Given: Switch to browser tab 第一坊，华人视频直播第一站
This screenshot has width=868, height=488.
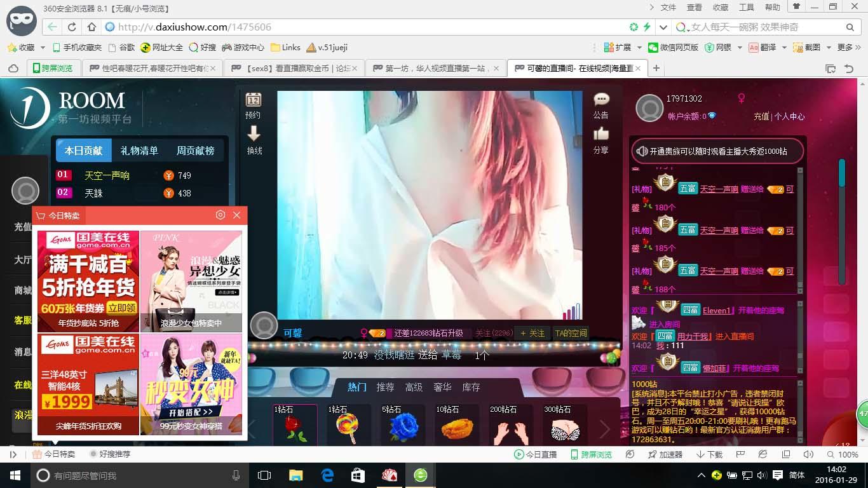Looking at the screenshot, I should click(436, 69).
